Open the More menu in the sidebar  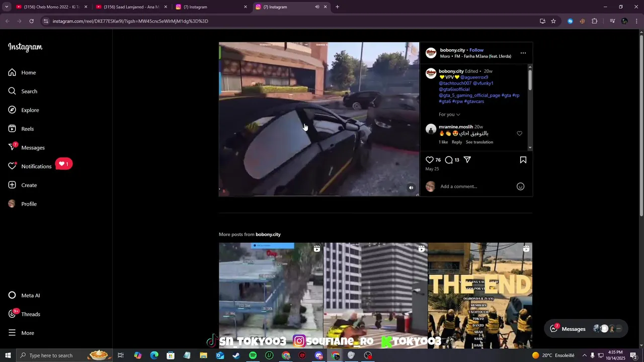click(x=21, y=333)
